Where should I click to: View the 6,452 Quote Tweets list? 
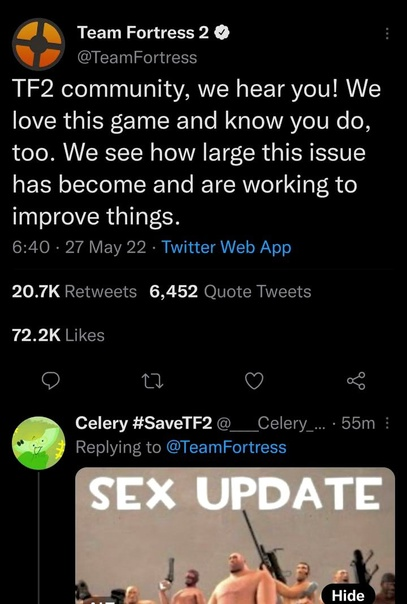230,292
